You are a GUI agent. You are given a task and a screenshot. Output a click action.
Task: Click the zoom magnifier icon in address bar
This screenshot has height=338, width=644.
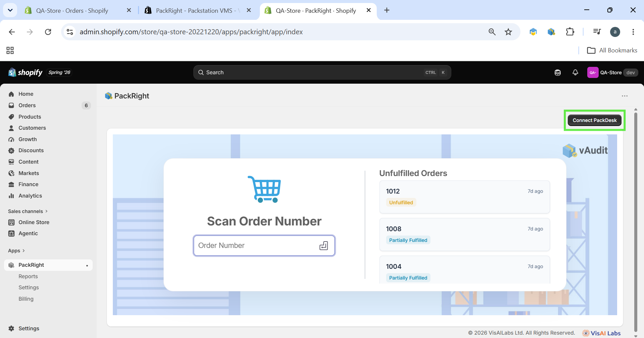[492, 32]
